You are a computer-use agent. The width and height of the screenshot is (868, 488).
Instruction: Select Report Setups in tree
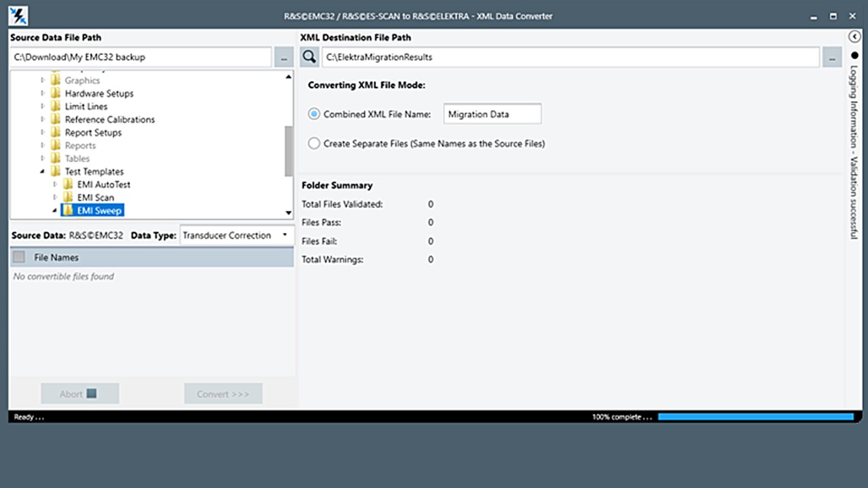pos(94,132)
